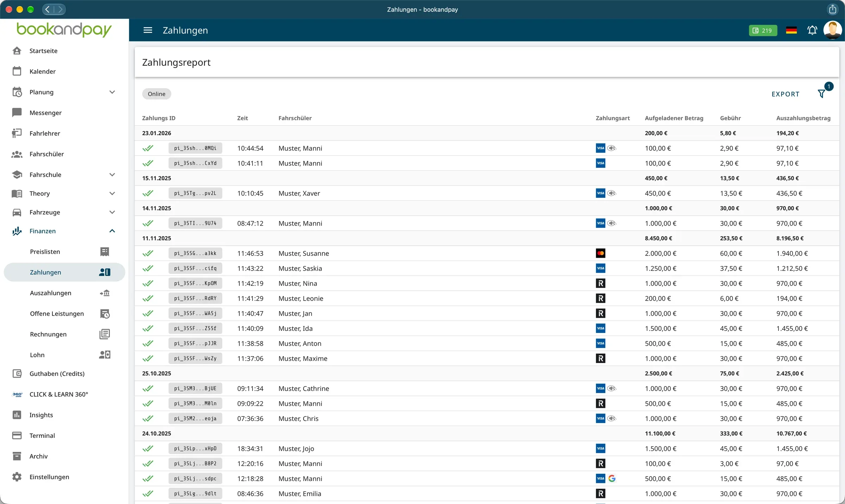This screenshot has width=845, height=504.
Task: Click the notification bell icon
Action: coord(812,30)
